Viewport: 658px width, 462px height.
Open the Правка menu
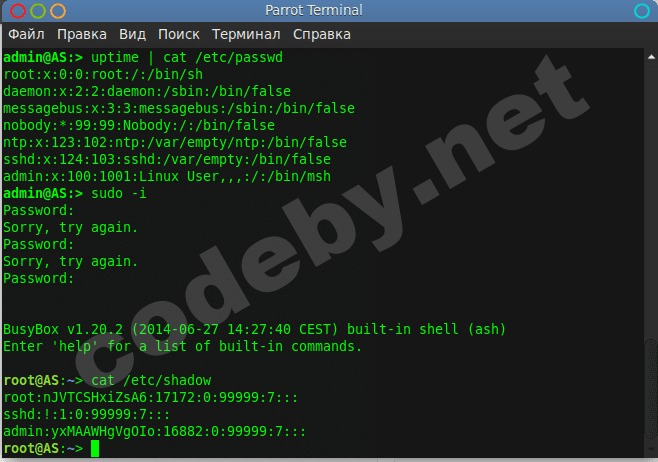[x=82, y=34]
